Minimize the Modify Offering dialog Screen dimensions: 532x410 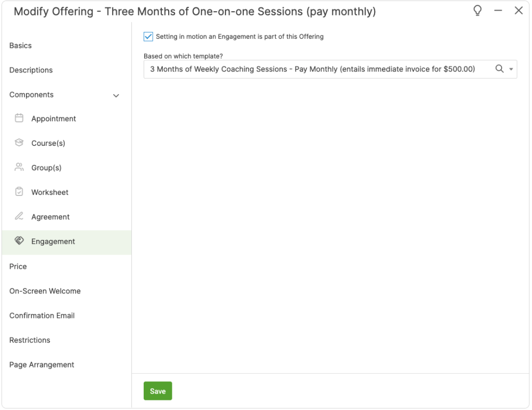click(499, 11)
